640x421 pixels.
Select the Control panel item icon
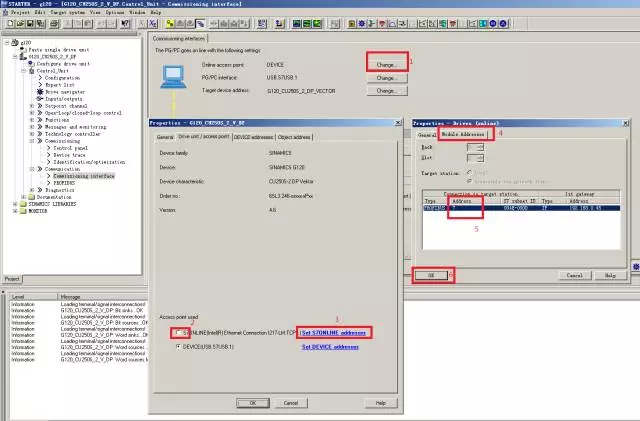click(49, 147)
